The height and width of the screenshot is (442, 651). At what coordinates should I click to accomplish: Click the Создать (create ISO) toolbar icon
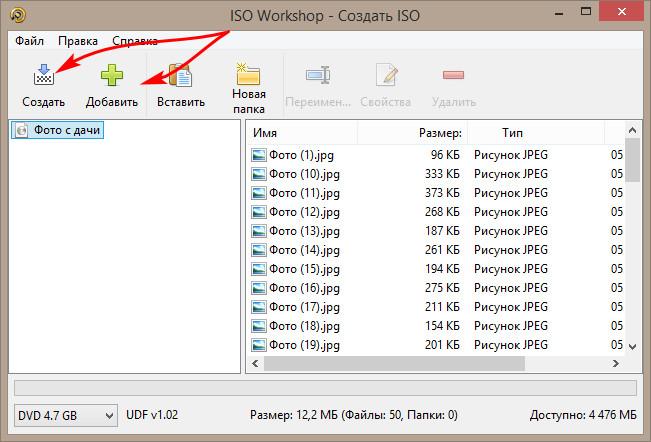coord(44,75)
